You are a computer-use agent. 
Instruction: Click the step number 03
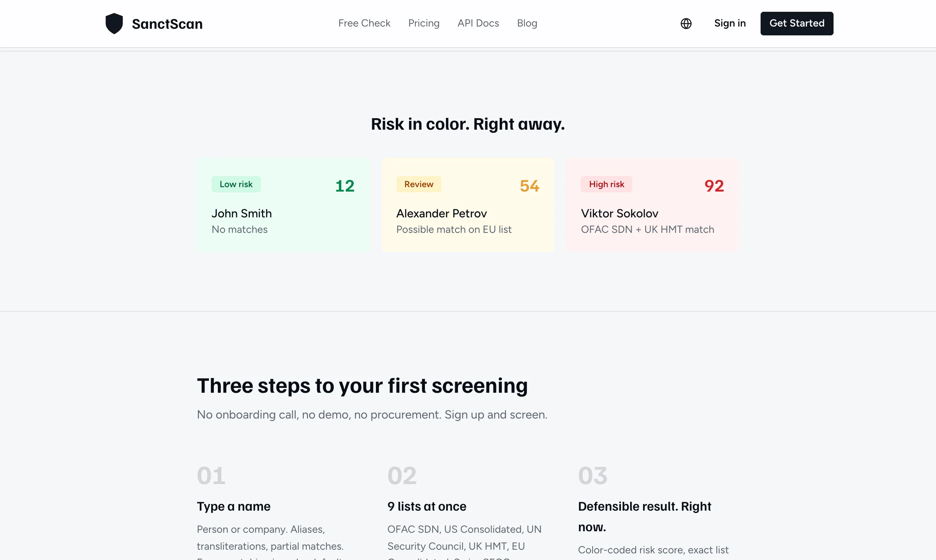tap(593, 476)
